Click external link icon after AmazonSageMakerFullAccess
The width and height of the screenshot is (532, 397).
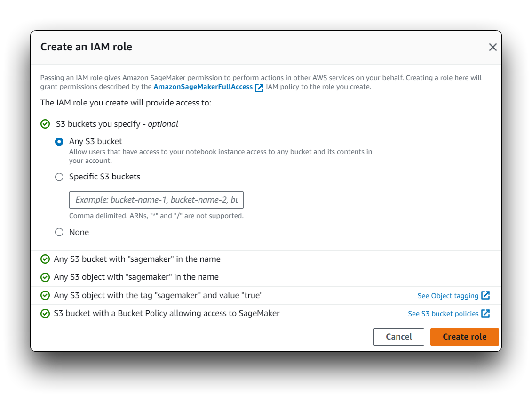(259, 88)
